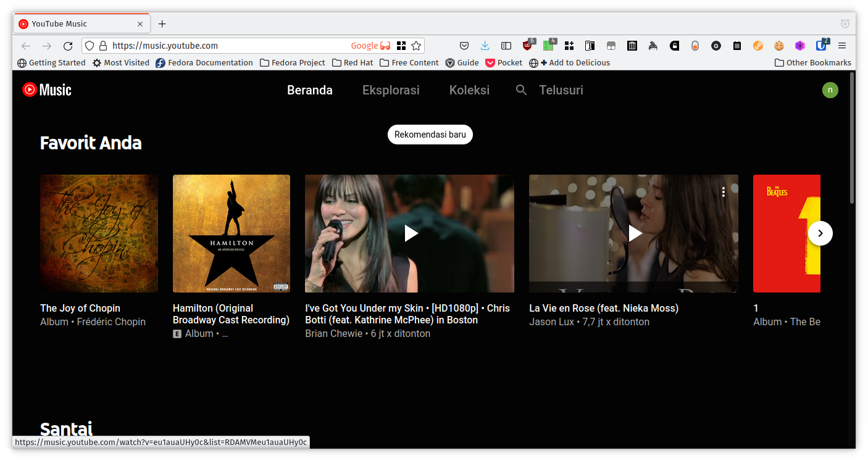Open the black G circle extension

coord(716,46)
